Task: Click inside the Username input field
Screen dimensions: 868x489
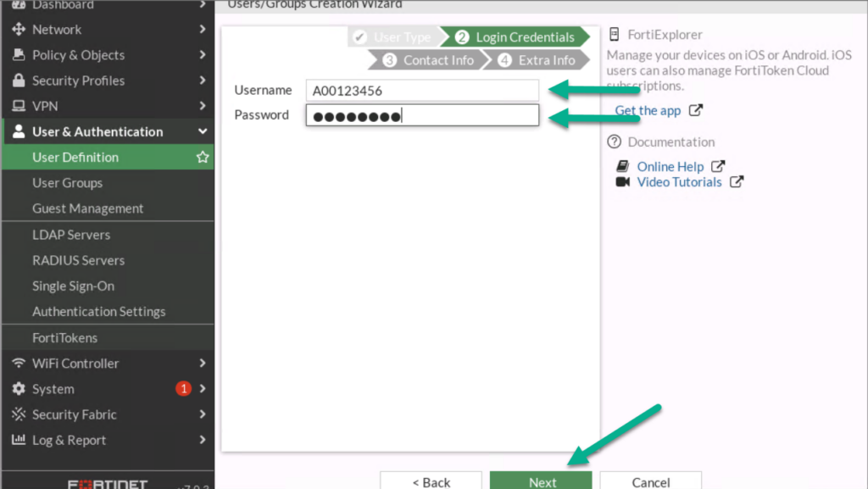Action: (x=421, y=90)
